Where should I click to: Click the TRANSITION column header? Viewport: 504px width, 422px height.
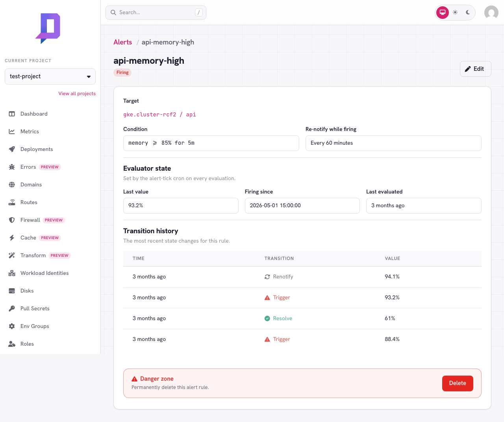[x=279, y=258]
